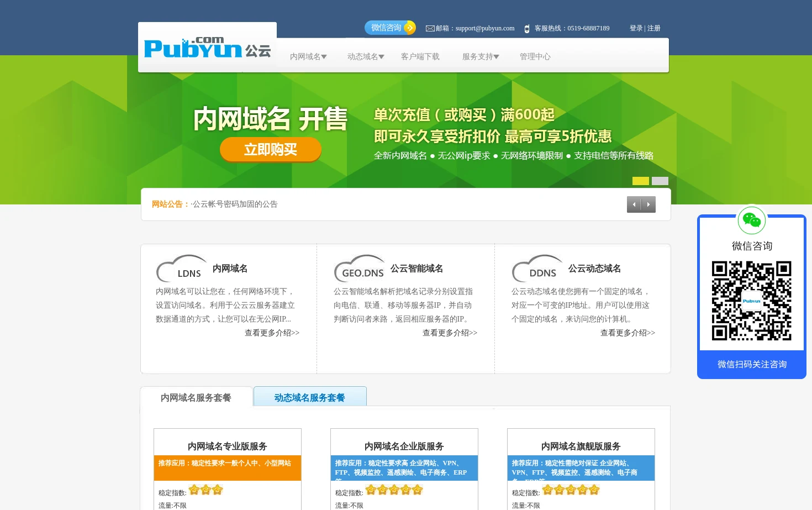This screenshot has width=812, height=510.
Task: Click 查看更多介绍 under 公云动态域名
Action: 628,333
